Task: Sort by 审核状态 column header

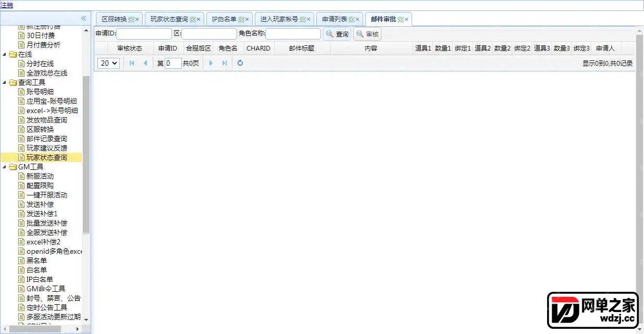Action: pos(130,48)
